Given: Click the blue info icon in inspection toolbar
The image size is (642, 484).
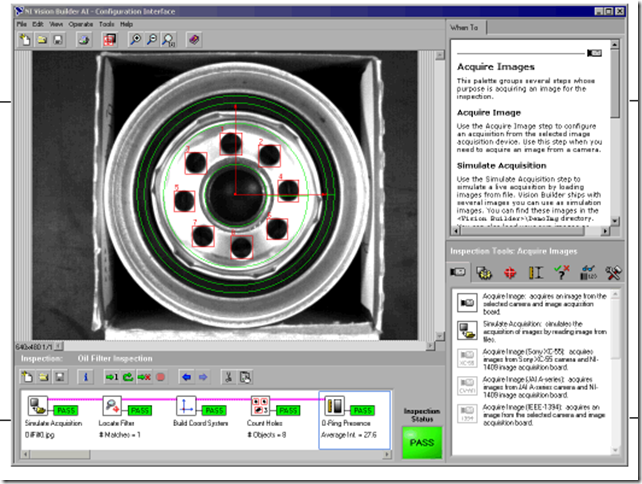Looking at the screenshot, I should tap(86, 377).
